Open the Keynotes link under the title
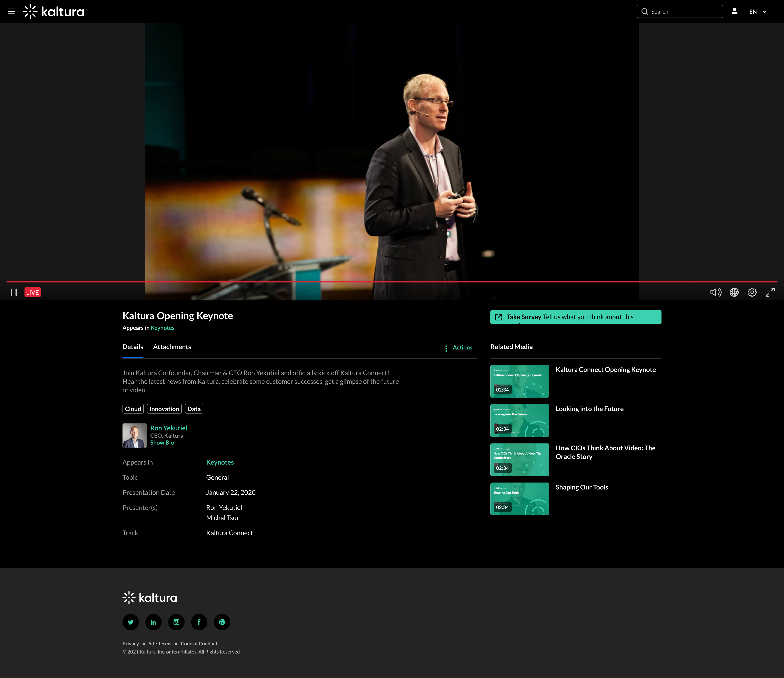The width and height of the screenshot is (784, 678). pyautogui.click(x=162, y=328)
